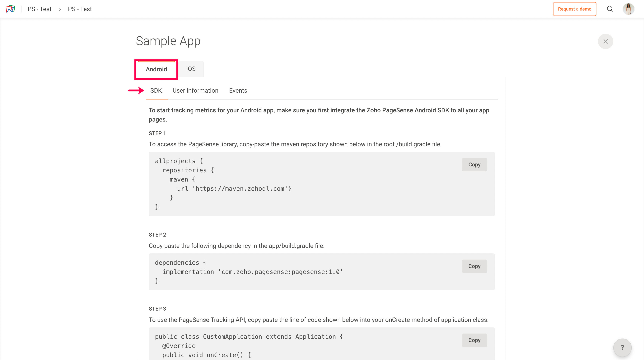The width and height of the screenshot is (644, 360).
Task: Open the Events tab
Action: 238,90
